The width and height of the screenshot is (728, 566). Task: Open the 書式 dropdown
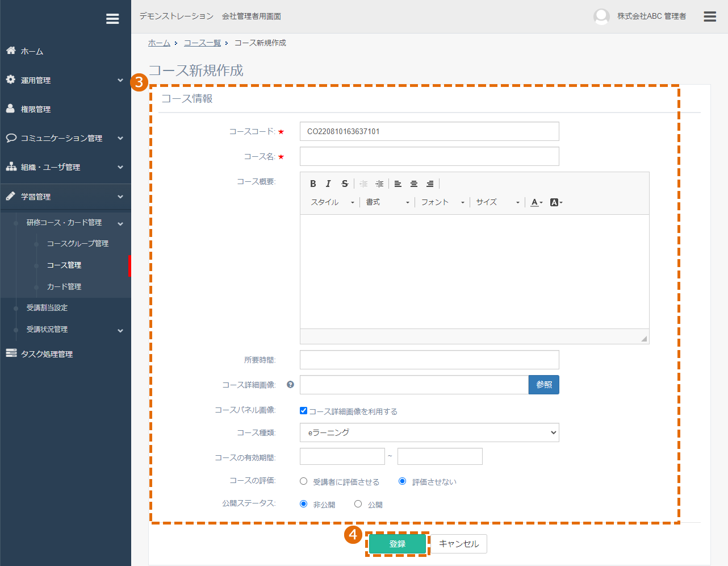pos(387,202)
